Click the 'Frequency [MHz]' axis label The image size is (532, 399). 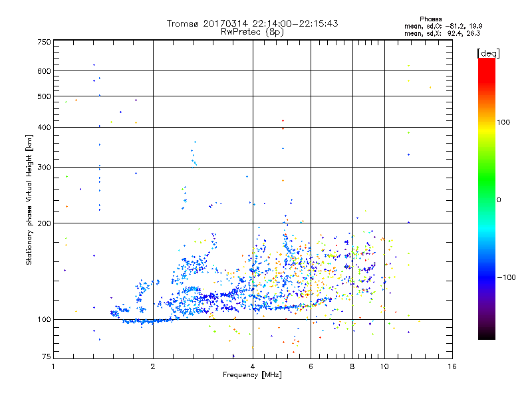click(252, 375)
